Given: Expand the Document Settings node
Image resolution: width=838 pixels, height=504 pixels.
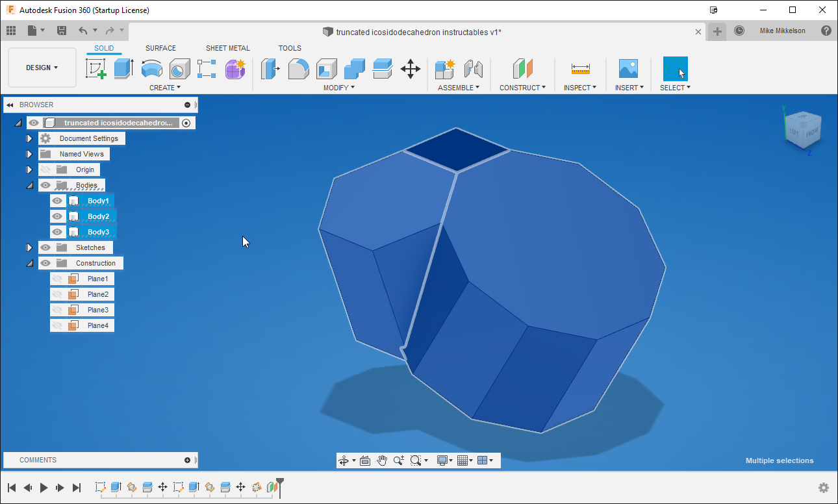Looking at the screenshot, I should [29, 138].
